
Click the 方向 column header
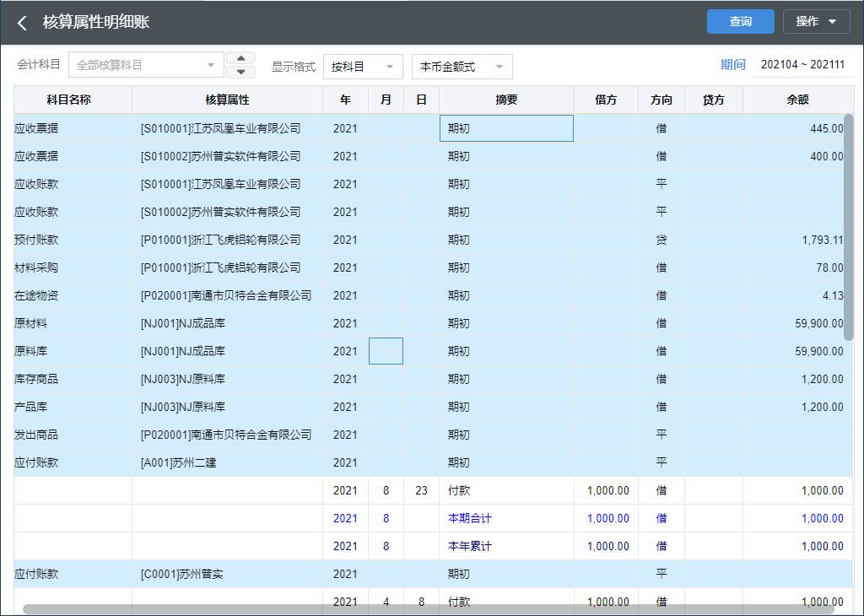click(661, 100)
